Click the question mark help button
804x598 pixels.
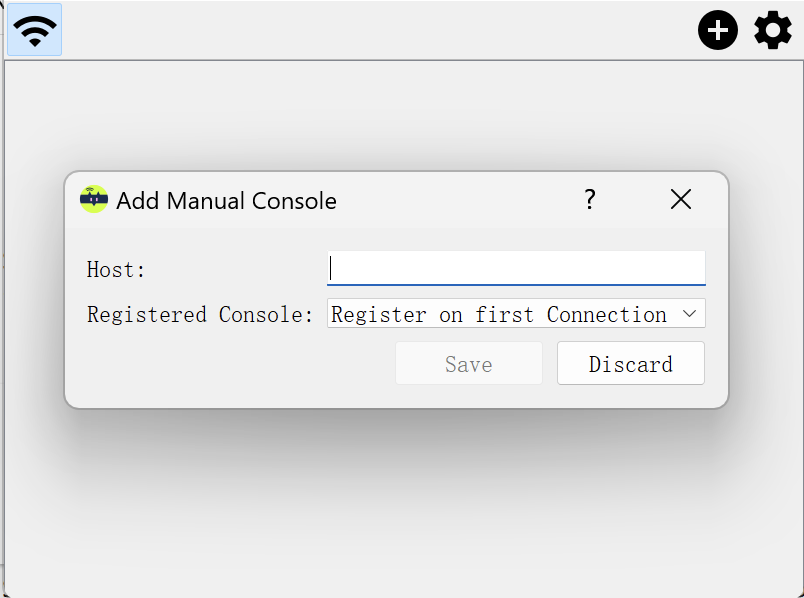coord(590,200)
